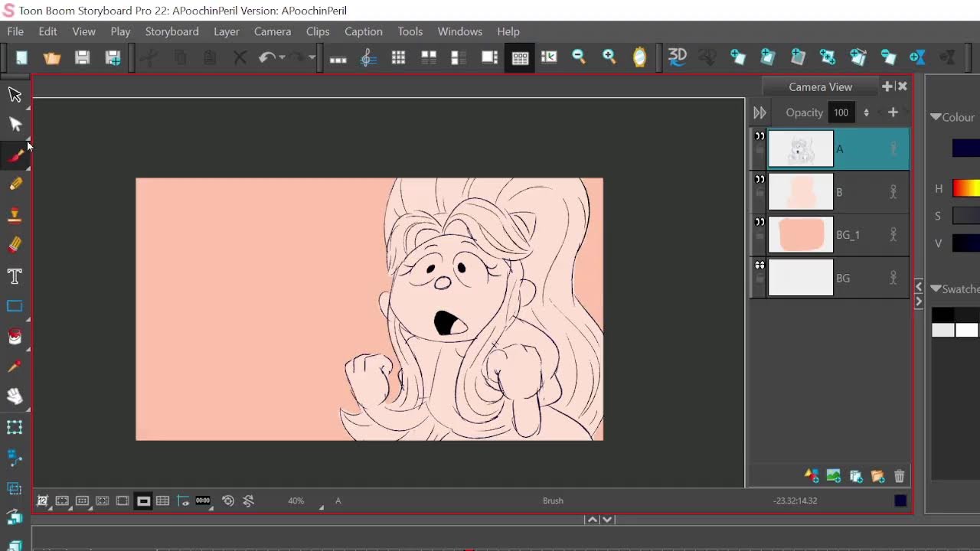Expand the layer panel double-arrow

pyautogui.click(x=759, y=112)
